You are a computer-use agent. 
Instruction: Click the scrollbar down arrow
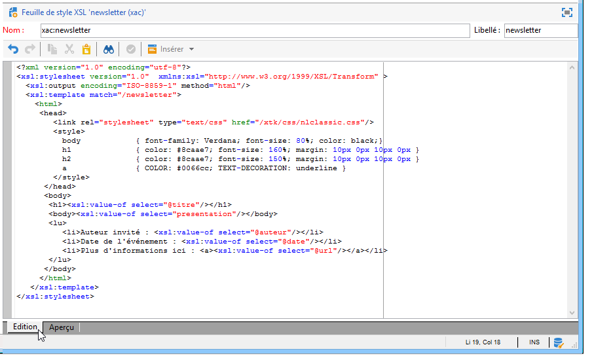[572, 313]
